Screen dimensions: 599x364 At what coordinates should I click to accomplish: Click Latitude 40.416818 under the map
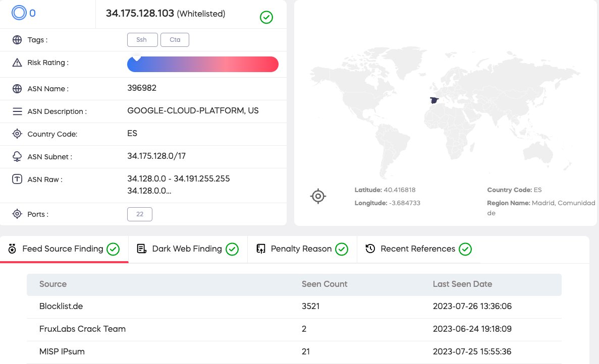(x=385, y=190)
